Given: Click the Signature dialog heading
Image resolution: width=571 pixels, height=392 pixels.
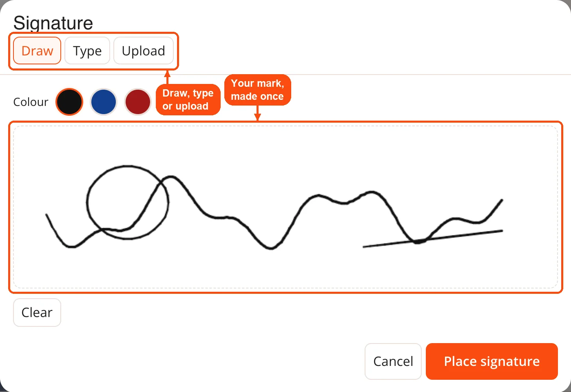Looking at the screenshot, I should click(x=53, y=23).
